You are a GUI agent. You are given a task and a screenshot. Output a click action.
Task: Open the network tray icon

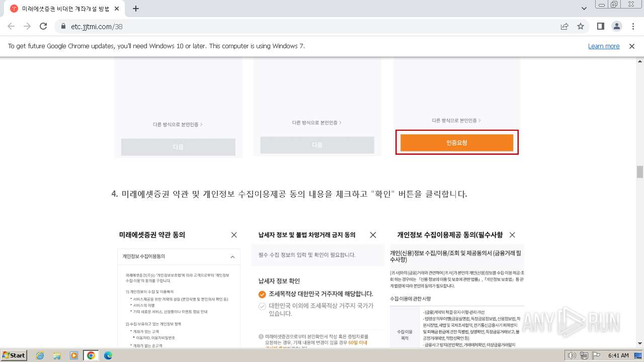coord(584,355)
